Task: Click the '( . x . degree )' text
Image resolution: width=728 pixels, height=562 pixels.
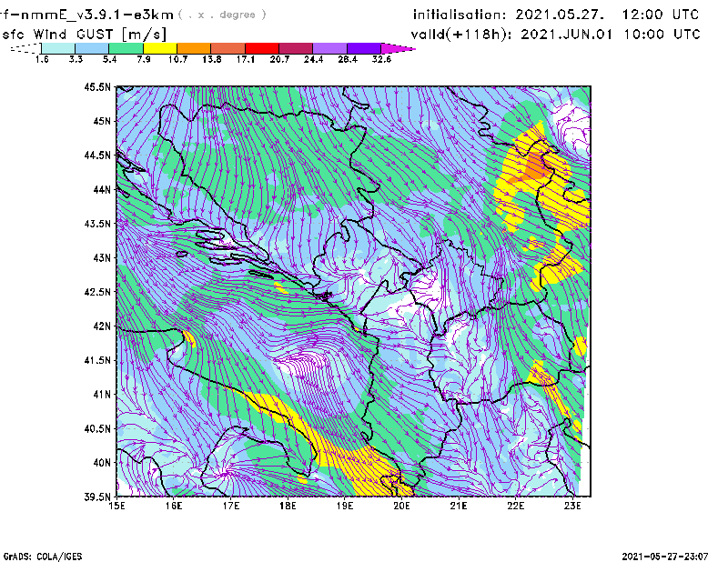Action: (x=222, y=15)
